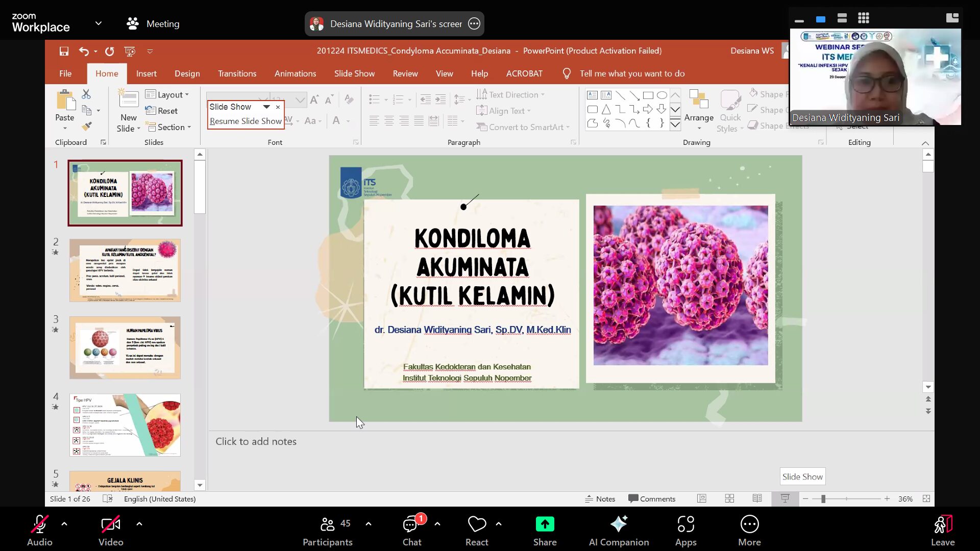Click the Slide Sorter view icon
Screen dimensions: 980x551
[x=729, y=498]
